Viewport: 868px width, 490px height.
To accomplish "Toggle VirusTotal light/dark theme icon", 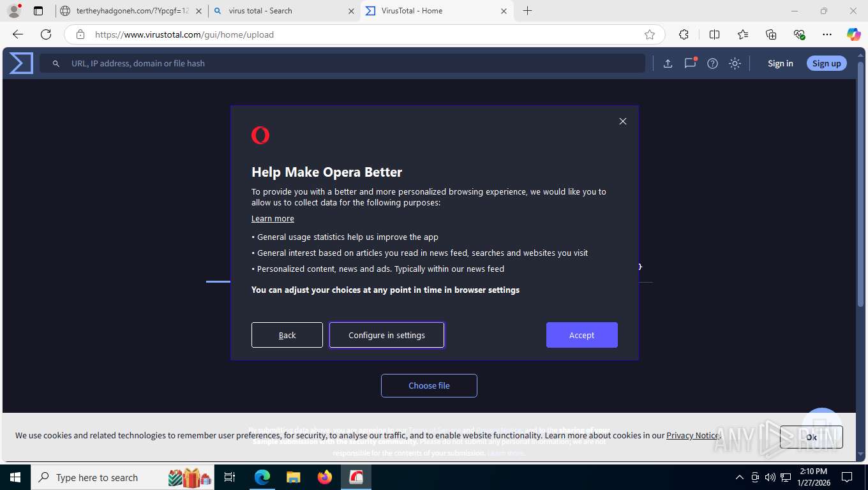I will point(735,63).
